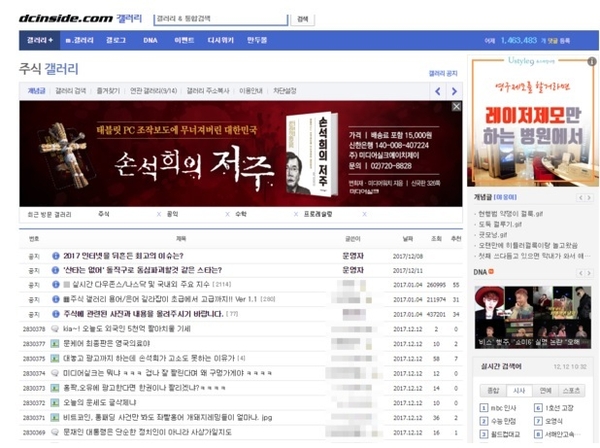Remove 프로레슬링 from recent galleries
Viewport: 600px width, 448px height.
point(364,214)
